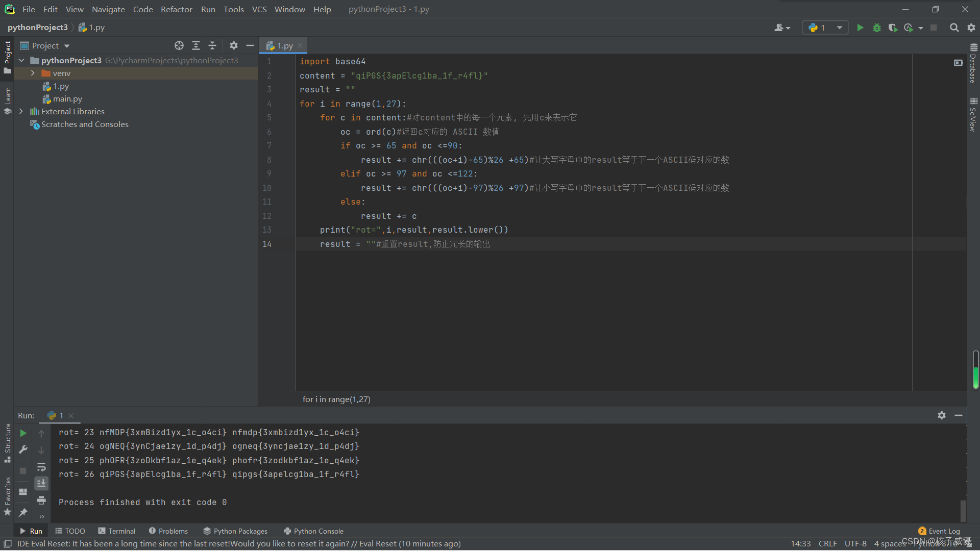Screen dimensions: 980x551
Task: Click the Print icon in Run panel
Action: 41,500
